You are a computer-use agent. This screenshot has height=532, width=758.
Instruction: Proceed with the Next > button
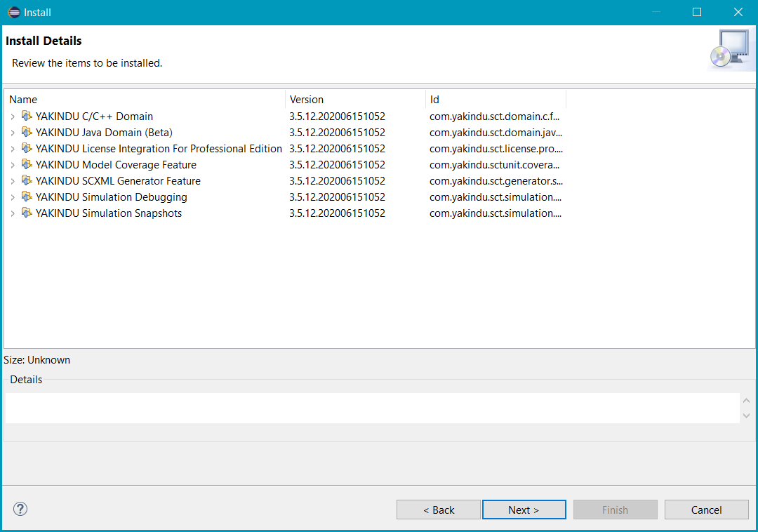click(524, 510)
